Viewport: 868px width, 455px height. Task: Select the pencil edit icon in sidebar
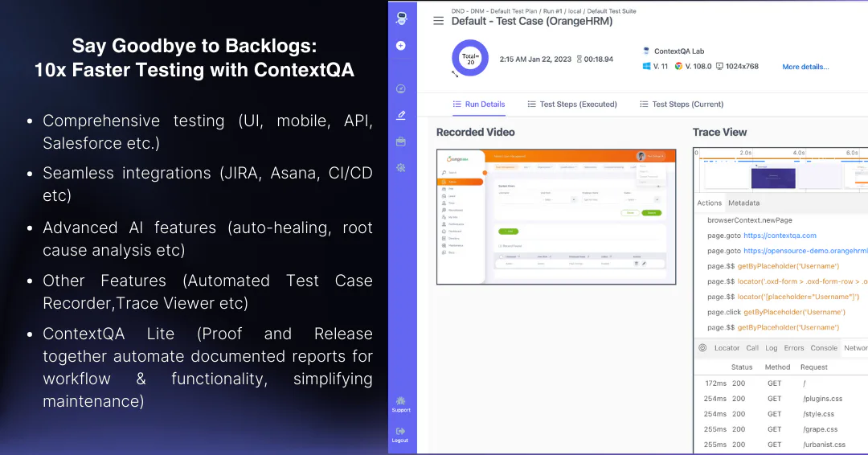(401, 115)
